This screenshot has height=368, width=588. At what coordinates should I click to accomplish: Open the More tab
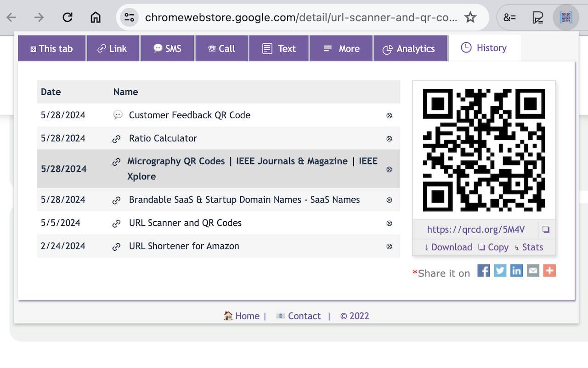click(x=341, y=48)
